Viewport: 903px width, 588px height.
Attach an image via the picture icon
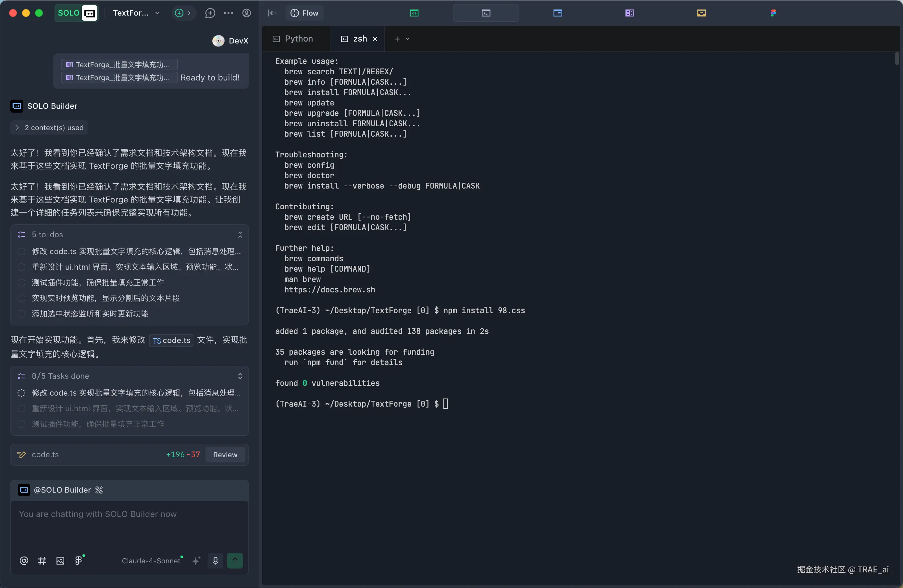pyautogui.click(x=60, y=561)
